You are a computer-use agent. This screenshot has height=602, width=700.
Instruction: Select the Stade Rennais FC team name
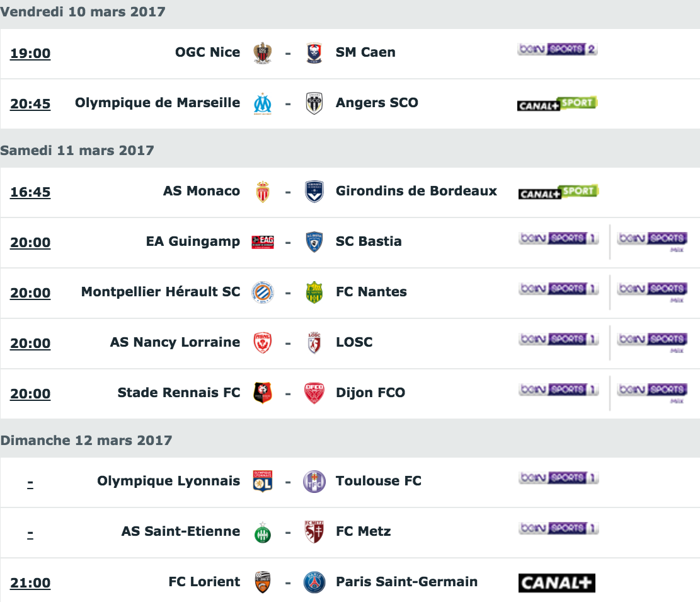178,393
